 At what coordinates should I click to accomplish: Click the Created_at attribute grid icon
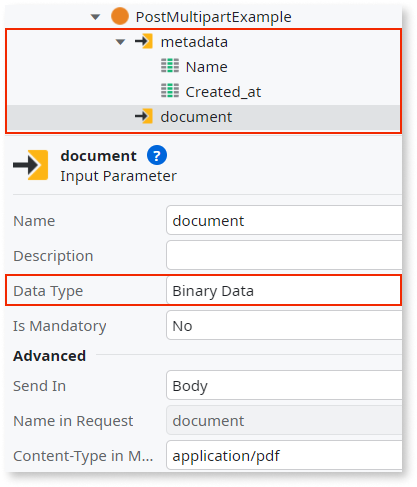(170, 91)
